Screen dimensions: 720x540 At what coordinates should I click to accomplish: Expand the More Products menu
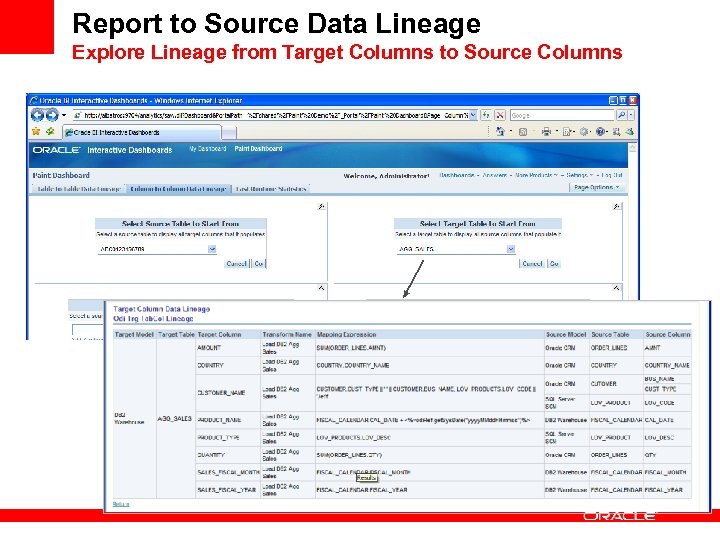pos(534,175)
